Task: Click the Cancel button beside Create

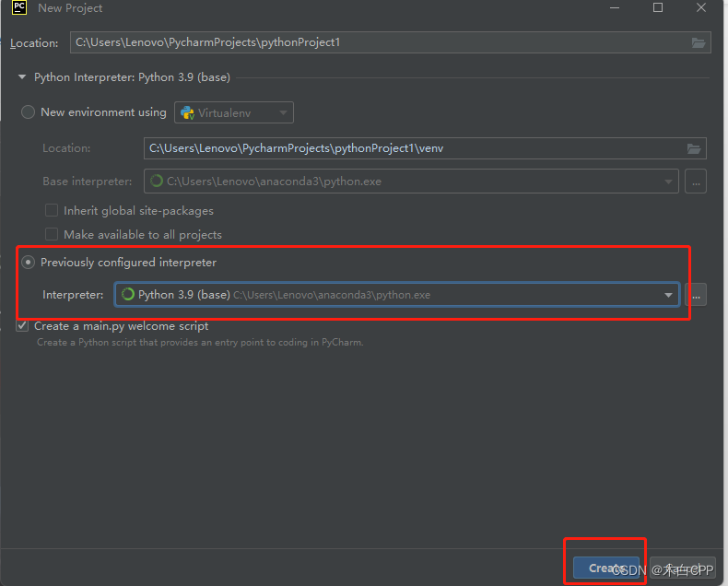Action: pyautogui.click(x=683, y=568)
